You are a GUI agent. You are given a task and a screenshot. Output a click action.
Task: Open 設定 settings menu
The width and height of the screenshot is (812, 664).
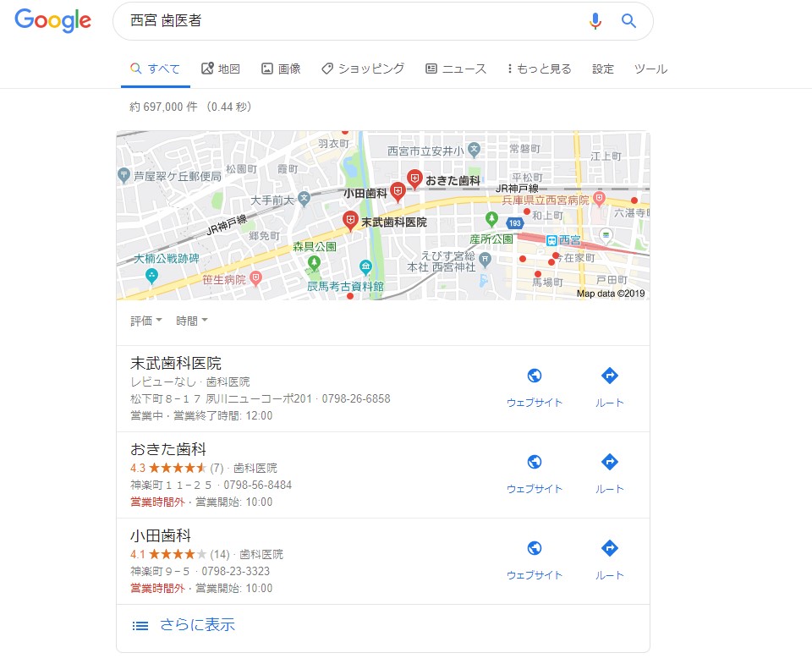(x=603, y=69)
